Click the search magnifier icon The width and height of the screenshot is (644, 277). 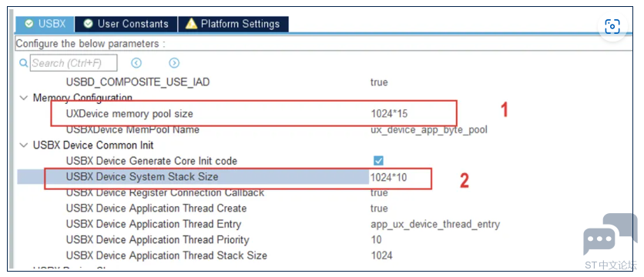[x=24, y=63]
